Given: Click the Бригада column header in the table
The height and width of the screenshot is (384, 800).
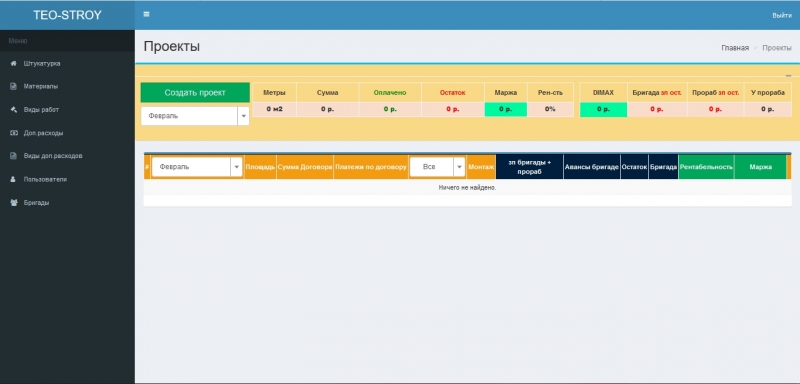Looking at the screenshot, I should 663,167.
